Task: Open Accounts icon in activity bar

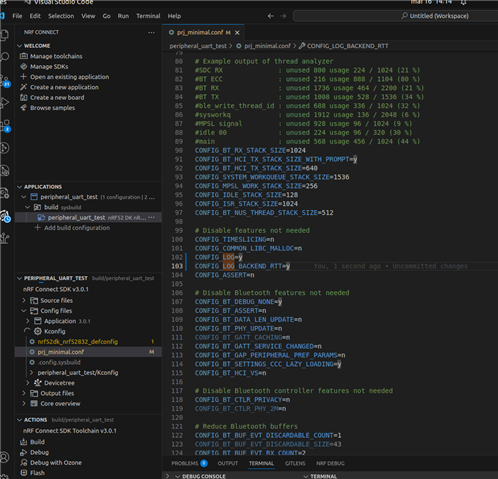Action: (x=5, y=457)
